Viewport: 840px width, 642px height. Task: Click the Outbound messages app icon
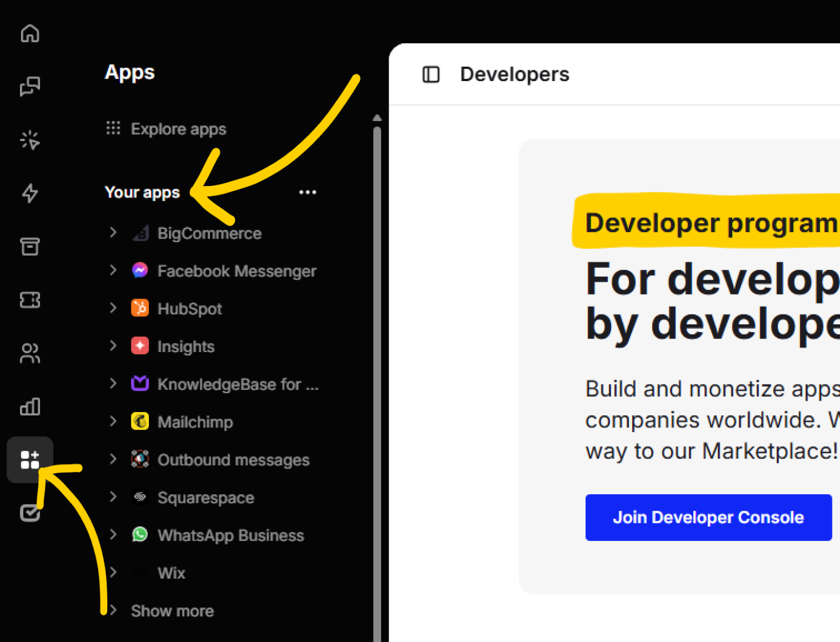pyautogui.click(x=140, y=459)
